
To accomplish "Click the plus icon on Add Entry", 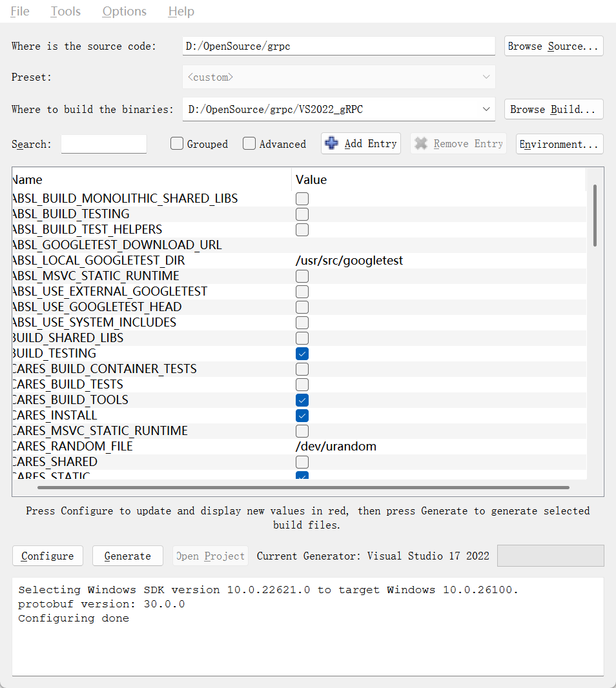I will (332, 143).
